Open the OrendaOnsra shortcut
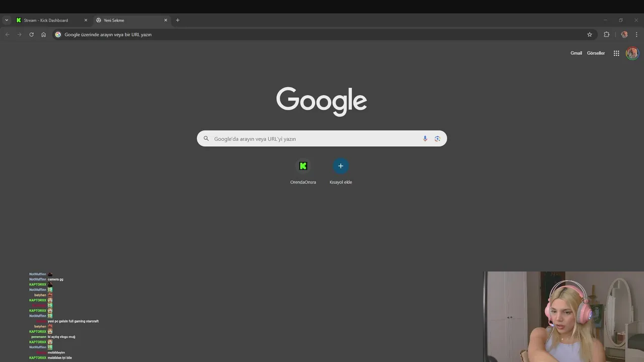 [303, 172]
